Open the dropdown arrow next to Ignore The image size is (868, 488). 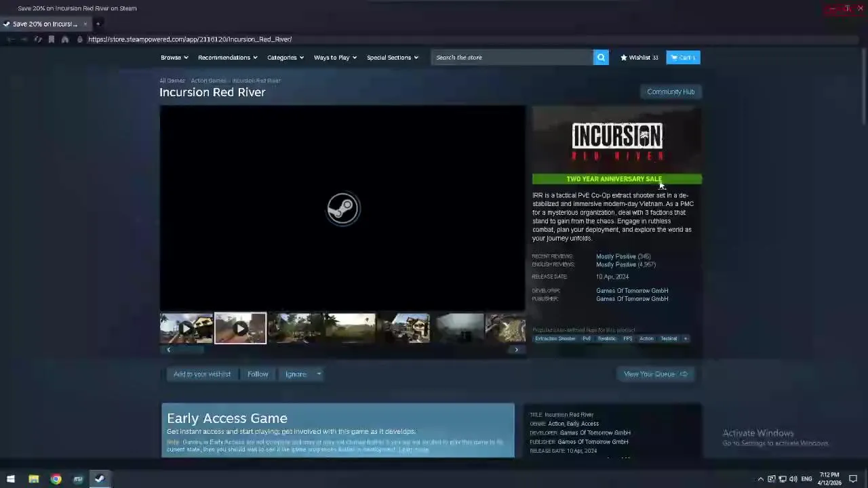click(x=318, y=374)
